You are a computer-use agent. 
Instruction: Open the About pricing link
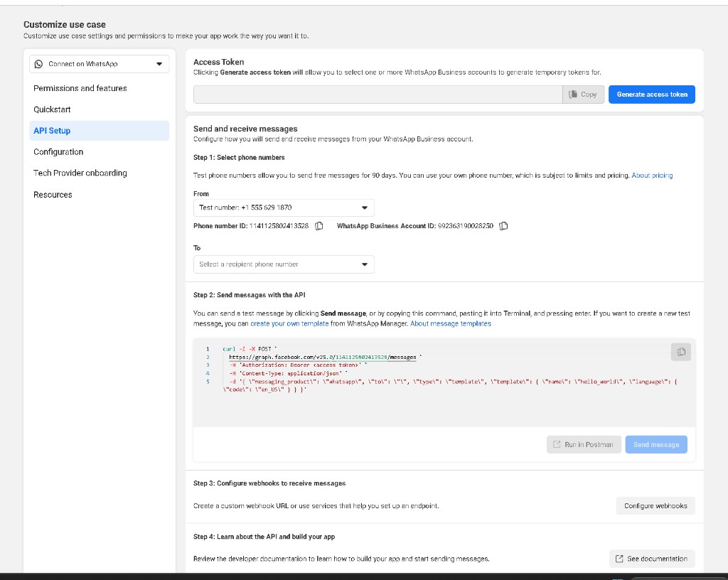point(652,176)
